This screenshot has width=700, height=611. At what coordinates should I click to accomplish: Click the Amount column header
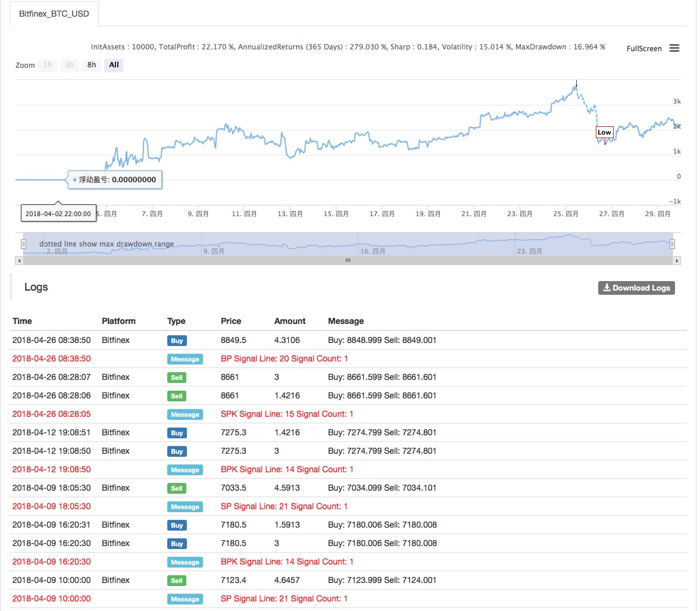[x=290, y=321]
